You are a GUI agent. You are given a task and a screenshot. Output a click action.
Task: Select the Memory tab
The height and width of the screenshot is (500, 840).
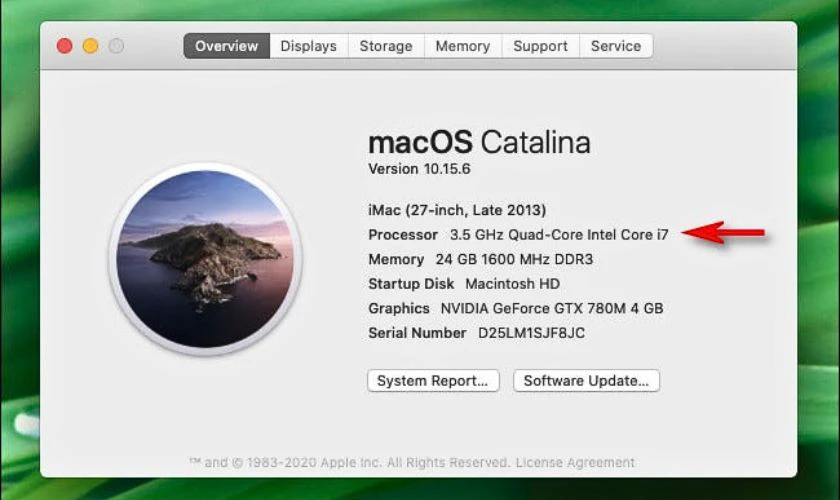pos(463,46)
